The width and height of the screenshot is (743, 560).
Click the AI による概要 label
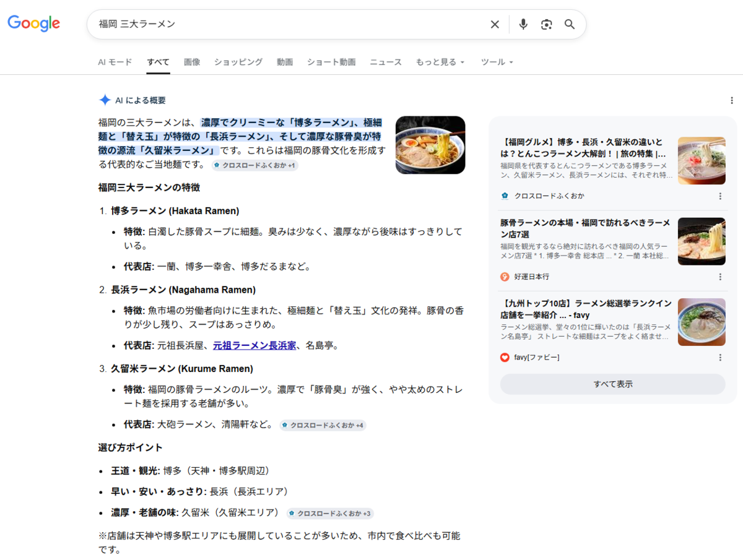pos(141,100)
